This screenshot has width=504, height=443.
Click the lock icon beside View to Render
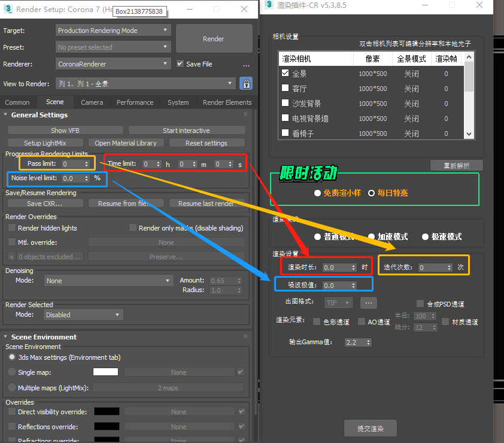coord(245,83)
